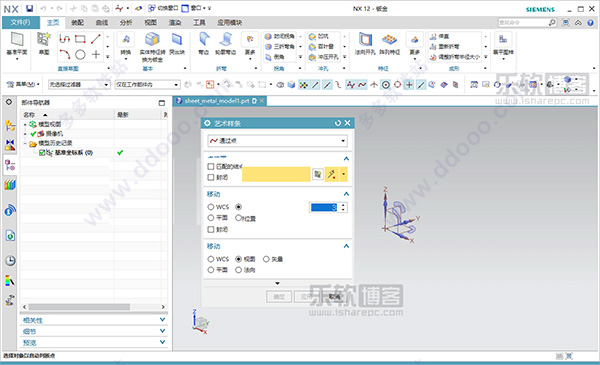Open the 文件(F) menu
Viewport: 600px width, 365px height.
(21, 22)
